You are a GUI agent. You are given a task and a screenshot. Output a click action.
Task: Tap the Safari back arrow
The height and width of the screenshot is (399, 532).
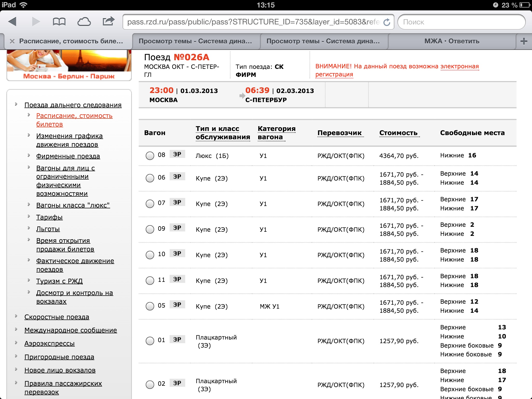[x=12, y=22]
